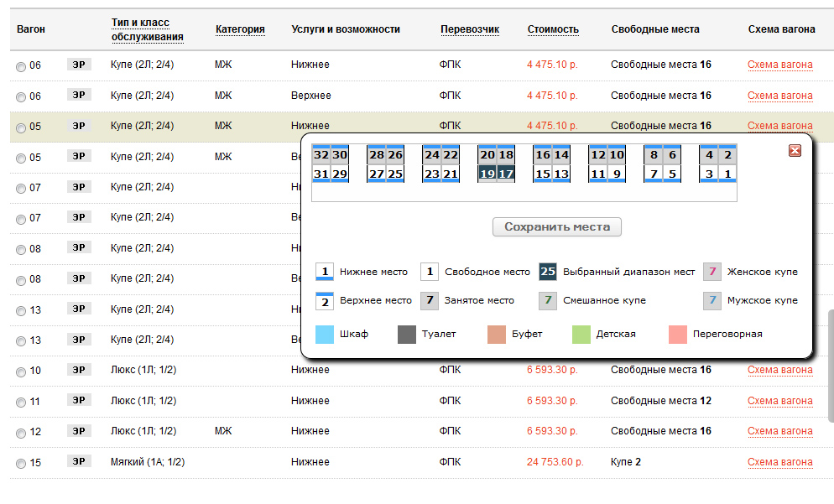The height and width of the screenshot is (504, 834).
Task: Pick seat 1 in the seat map
Action: click(x=728, y=174)
